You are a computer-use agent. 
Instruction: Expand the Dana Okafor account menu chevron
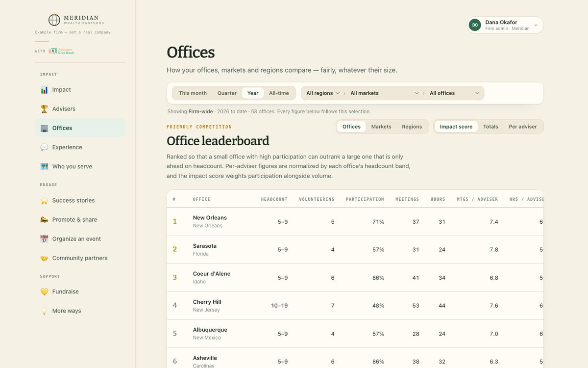click(536, 25)
